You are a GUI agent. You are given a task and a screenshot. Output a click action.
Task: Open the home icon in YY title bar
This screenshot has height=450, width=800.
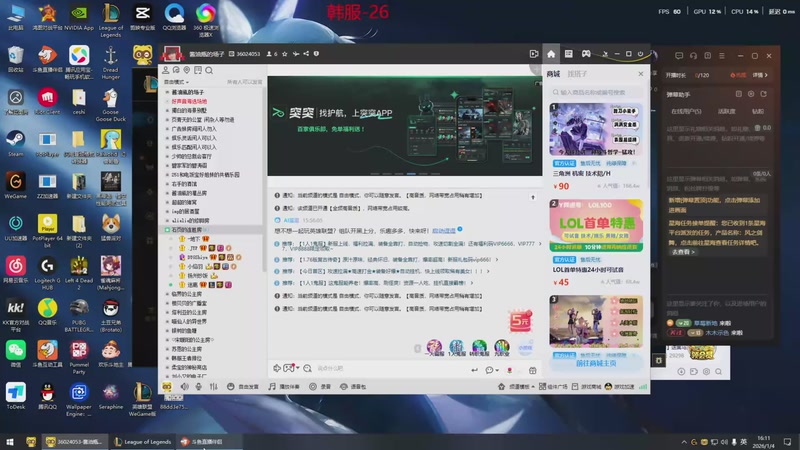[x=551, y=54]
